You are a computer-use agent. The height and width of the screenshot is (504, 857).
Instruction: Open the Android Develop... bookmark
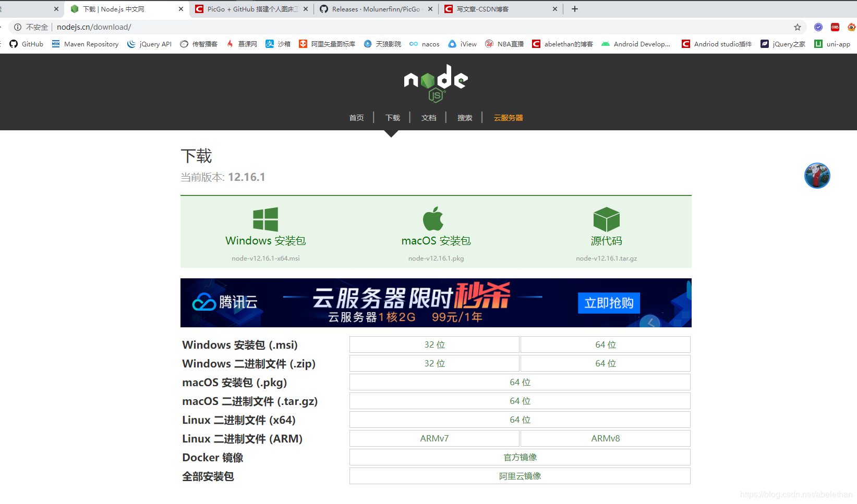tap(636, 44)
